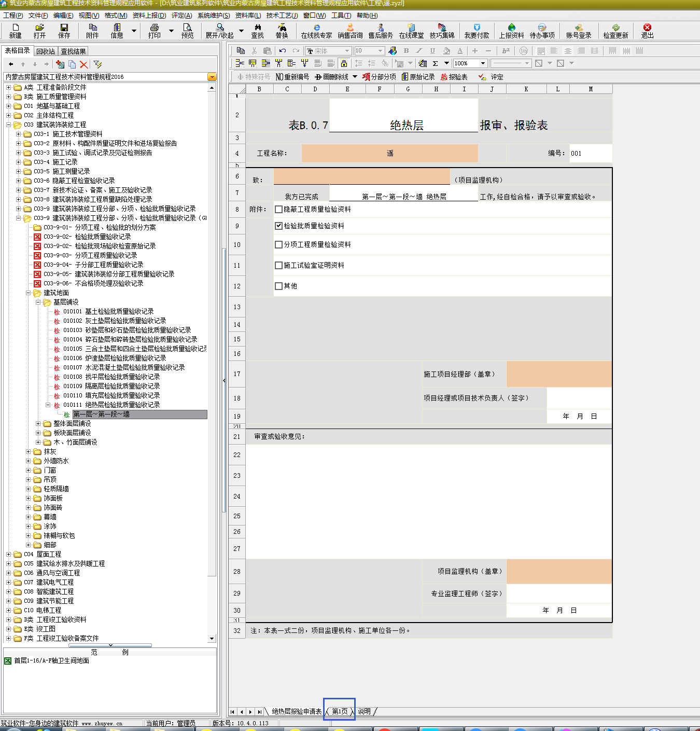Click the sum Σ formula icon
This screenshot has width=700, height=731.
pos(435,63)
